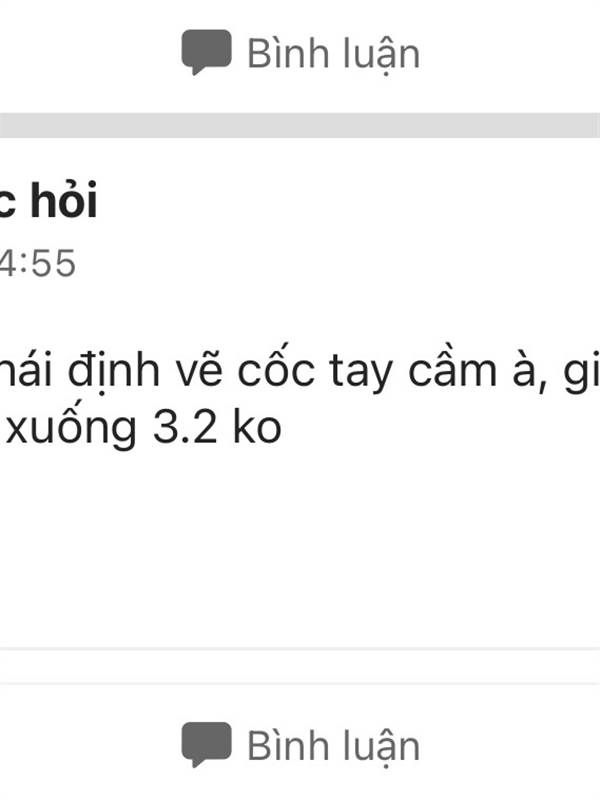Click the post timestamp ending 4:55
Image resolution: width=600 pixels, height=800 pixels.
(x=38, y=263)
